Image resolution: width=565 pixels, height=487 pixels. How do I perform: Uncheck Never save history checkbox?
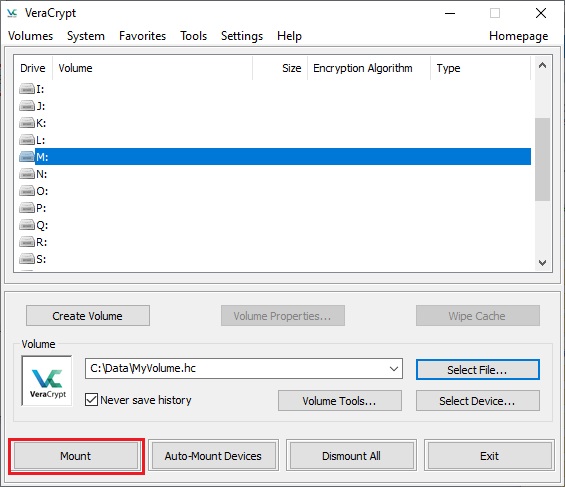[91, 399]
